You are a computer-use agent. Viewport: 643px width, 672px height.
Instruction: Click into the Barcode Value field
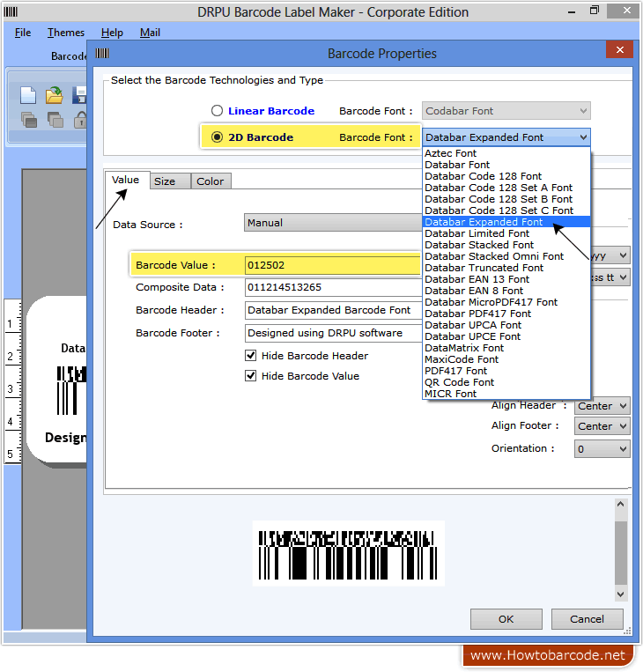tap(333, 265)
